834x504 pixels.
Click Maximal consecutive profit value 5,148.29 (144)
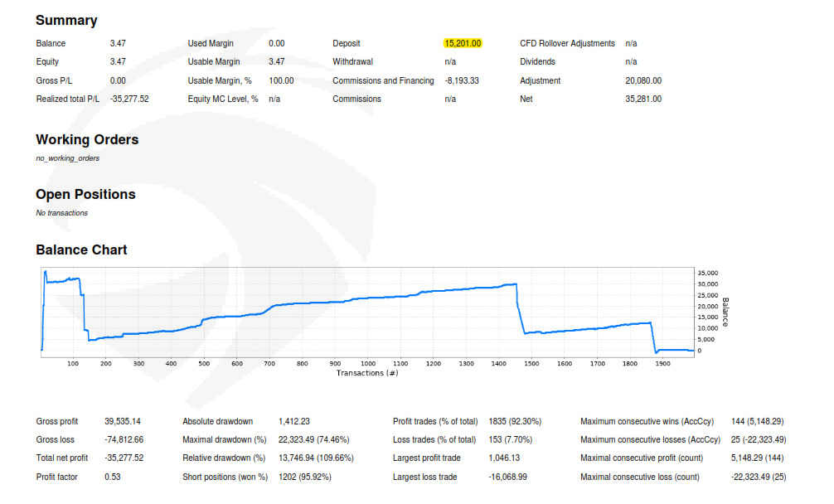click(x=757, y=458)
